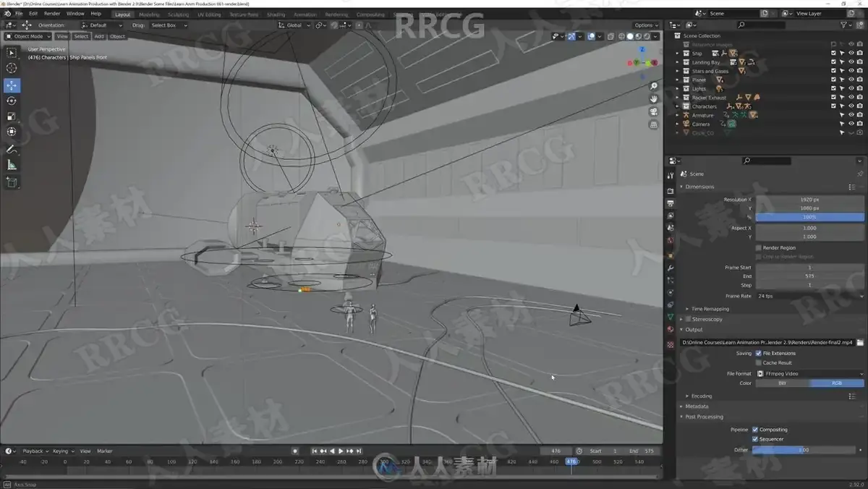
Task: Switch perspective/orthographic grid icon
Action: (654, 124)
